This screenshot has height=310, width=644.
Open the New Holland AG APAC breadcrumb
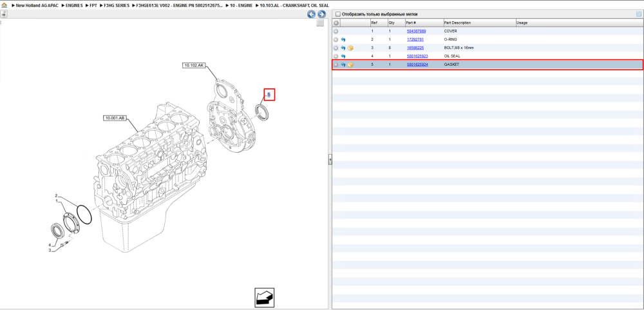[x=35, y=6]
